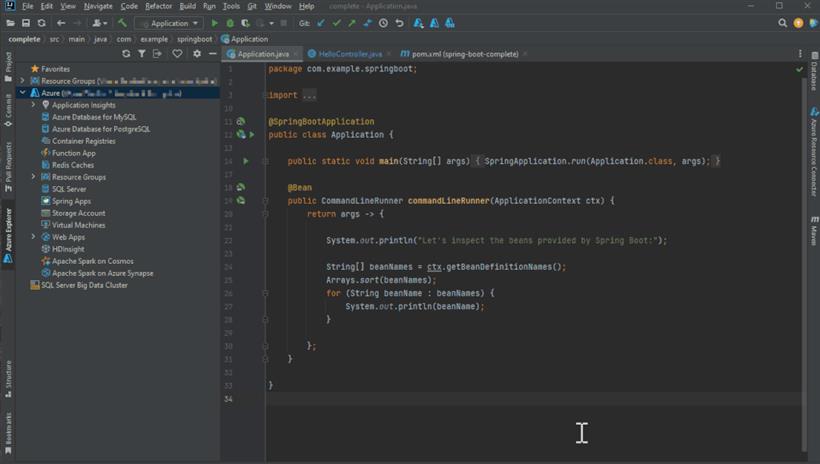The width and height of the screenshot is (820, 464).
Task: Click the third Azure icon in the toolbar
Action: pyautogui.click(x=450, y=23)
